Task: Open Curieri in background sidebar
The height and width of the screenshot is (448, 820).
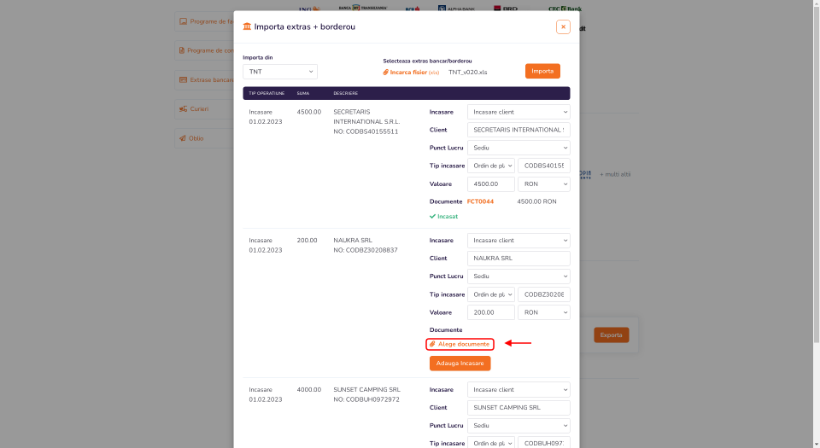Action: 204,109
